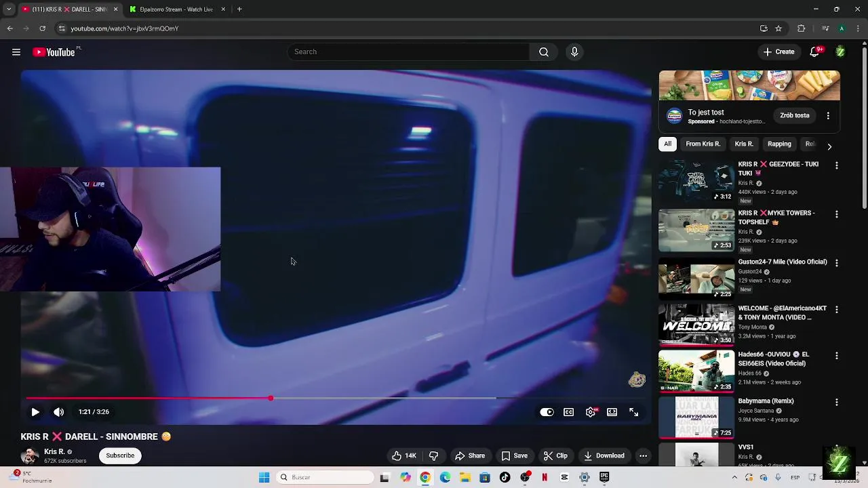Image resolution: width=868 pixels, height=488 pixels.
Task: Like the video with 14K likes
Action: pyautogui.click(x=403, y=456)
